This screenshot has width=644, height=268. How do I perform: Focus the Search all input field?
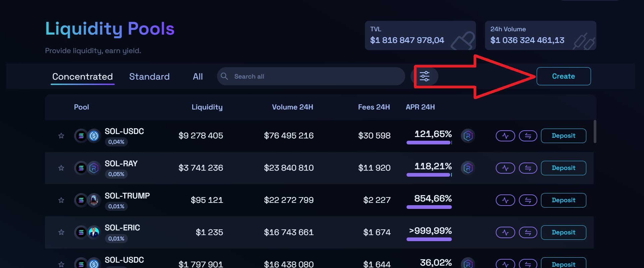point(311,76)
